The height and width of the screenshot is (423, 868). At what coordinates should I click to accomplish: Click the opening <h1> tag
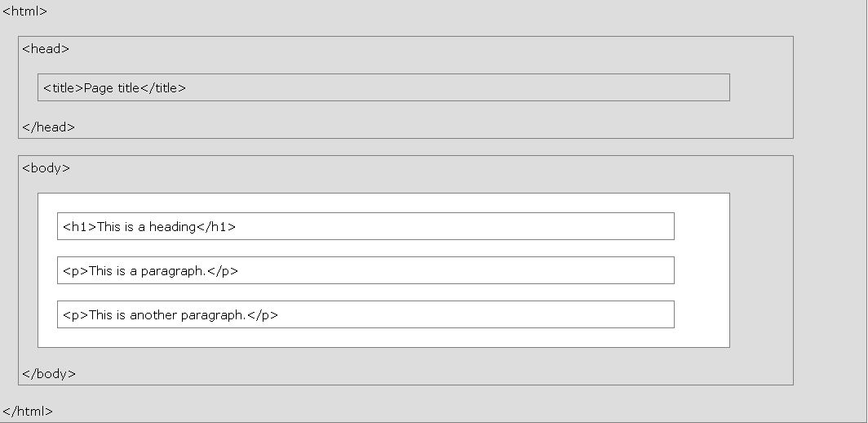click(80, 227)
